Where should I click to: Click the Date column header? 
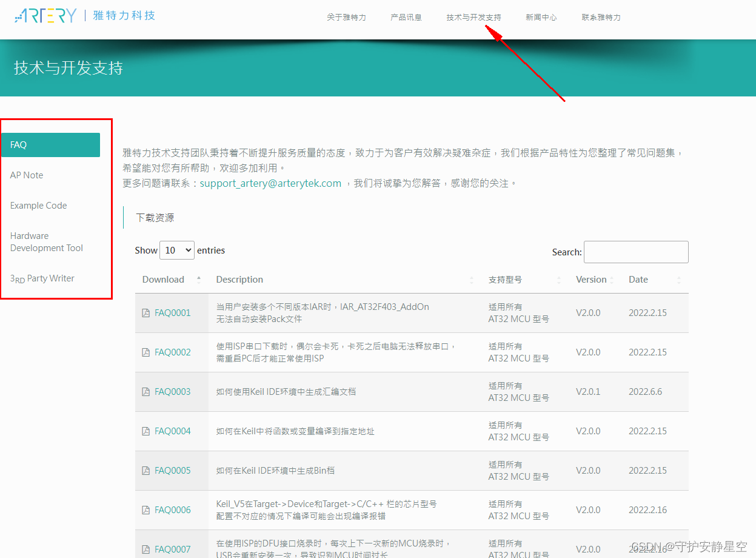point(638,280)
